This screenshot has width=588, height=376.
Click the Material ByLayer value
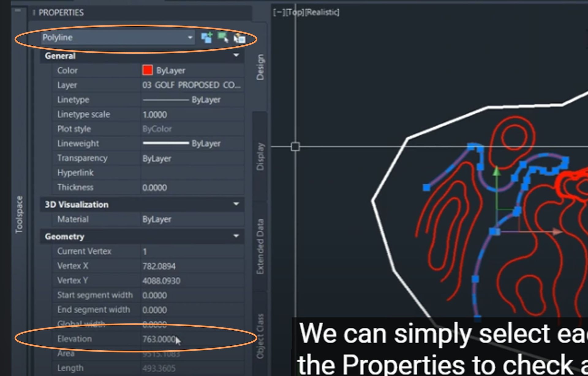pyautogui.click(x=192, y=219)
